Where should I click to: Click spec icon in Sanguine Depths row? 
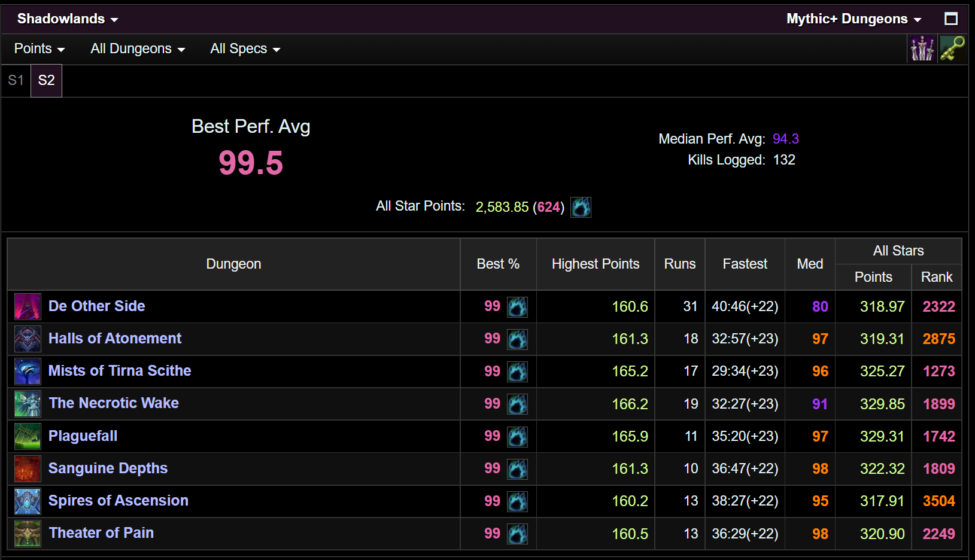coord(517,469)
